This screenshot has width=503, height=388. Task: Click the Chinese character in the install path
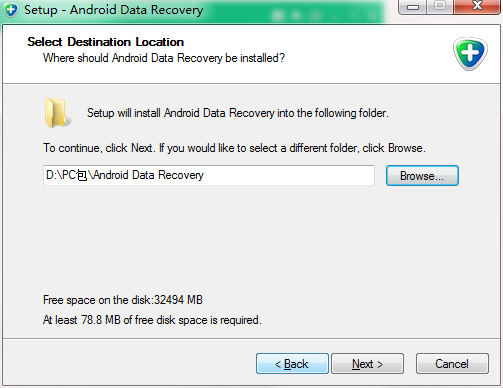(82, 175)
